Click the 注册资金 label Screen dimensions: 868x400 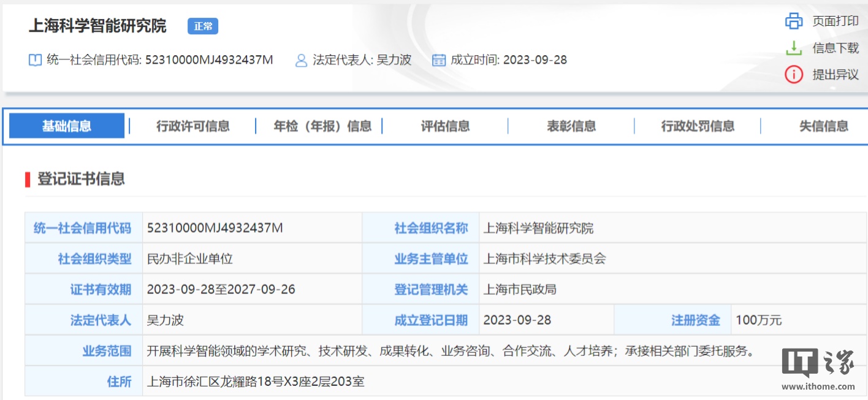point(696,320)
